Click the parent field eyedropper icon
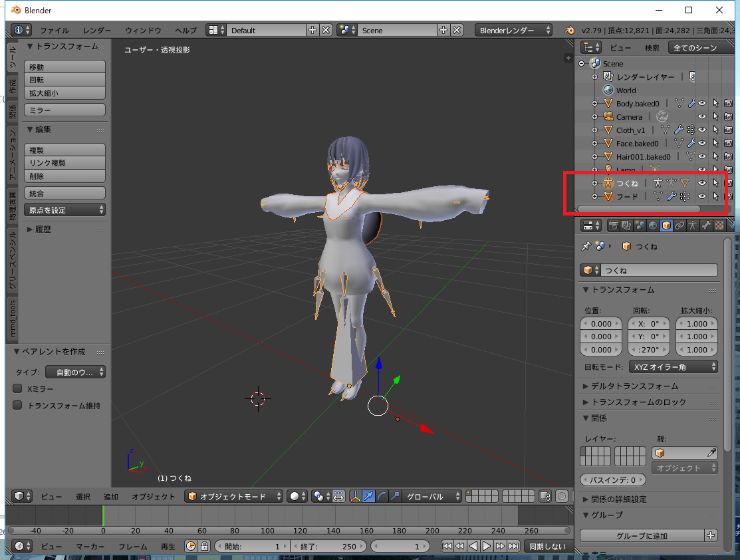The height and width of the screenshot is (560, 740). [x=711, y=453]
